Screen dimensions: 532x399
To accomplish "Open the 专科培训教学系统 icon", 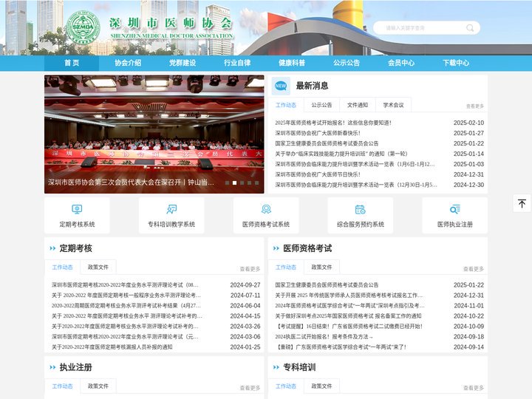I will pyautogui.click(x=171, y=209).
